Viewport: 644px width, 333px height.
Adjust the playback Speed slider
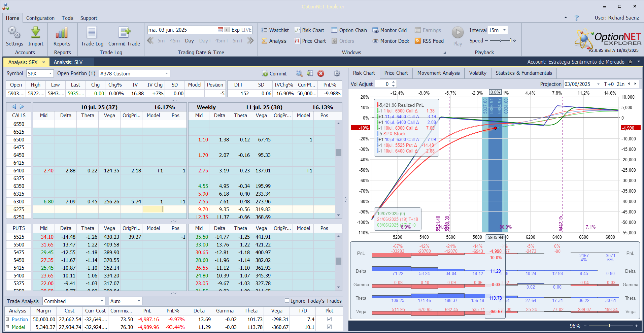[500, 40]
